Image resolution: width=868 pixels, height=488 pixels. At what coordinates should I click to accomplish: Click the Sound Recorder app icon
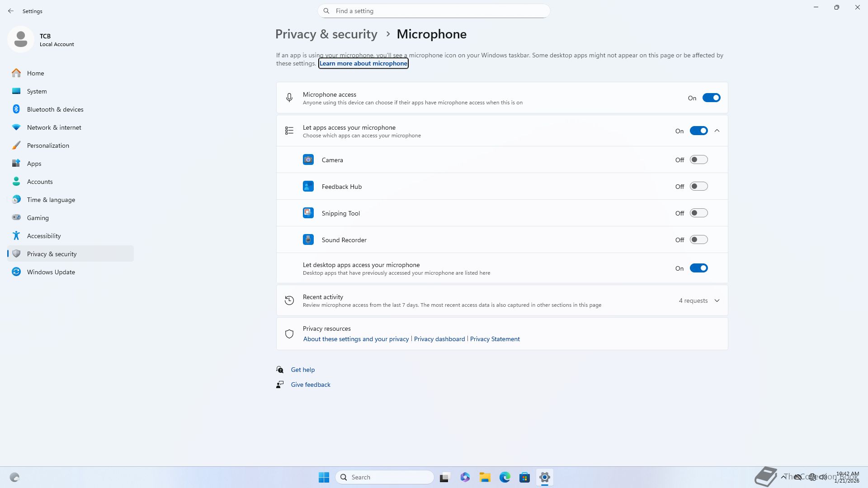tap(308, 240)
